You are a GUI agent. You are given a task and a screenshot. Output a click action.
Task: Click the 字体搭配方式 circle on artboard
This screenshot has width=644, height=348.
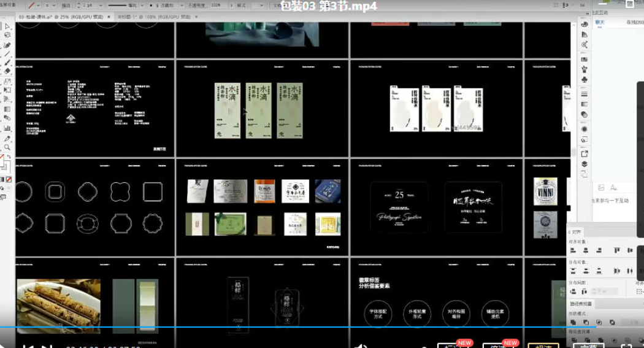(378, 314)
